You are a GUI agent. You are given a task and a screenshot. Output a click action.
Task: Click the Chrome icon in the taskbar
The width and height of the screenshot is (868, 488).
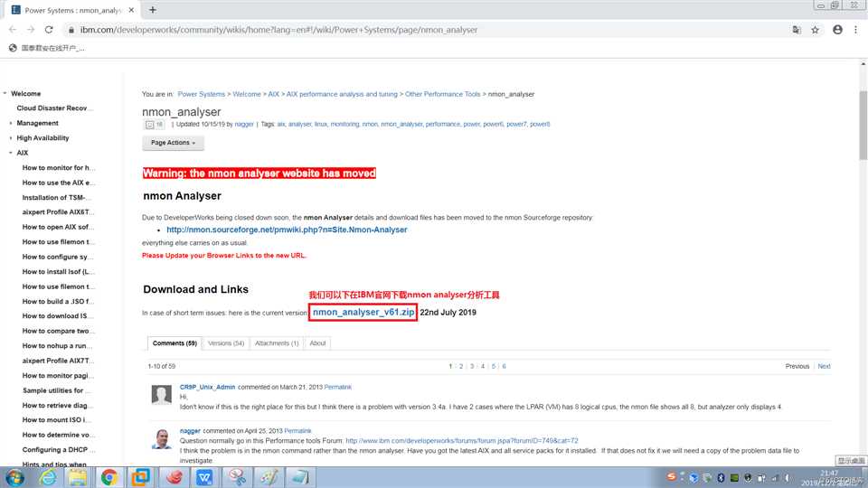pos(109,477)
